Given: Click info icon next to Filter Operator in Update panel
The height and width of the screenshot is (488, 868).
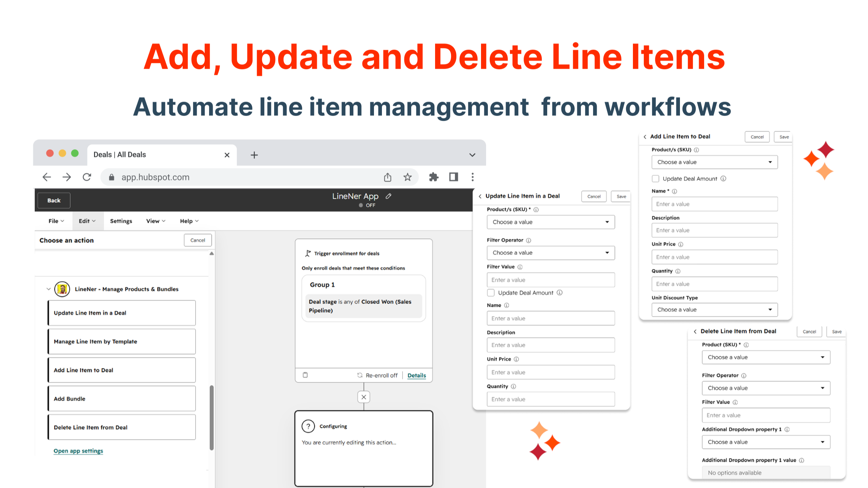Looking at the screenshot, I should coord(528,240).
